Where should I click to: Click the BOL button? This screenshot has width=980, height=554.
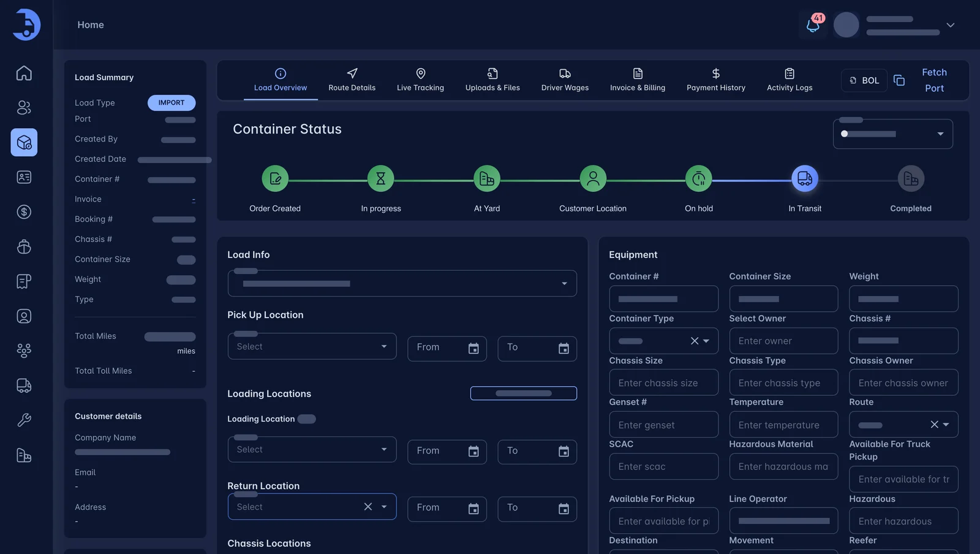click(x=864, y=80)
